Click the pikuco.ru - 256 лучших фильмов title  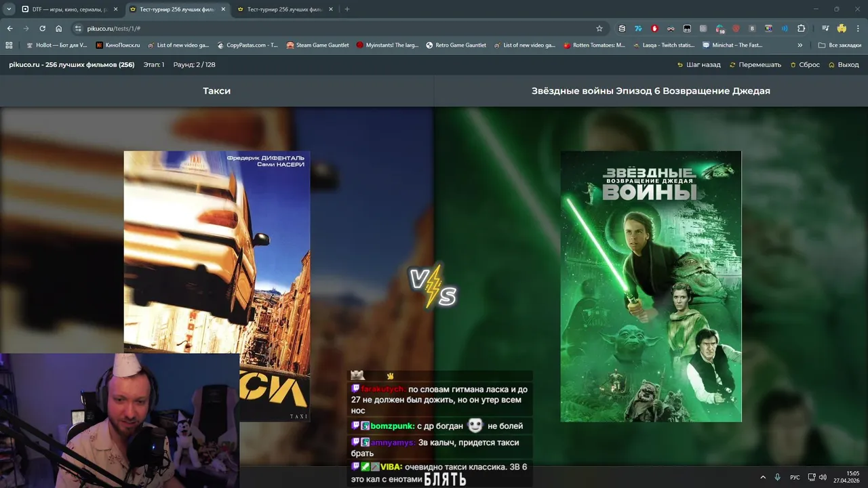[72, 65]
